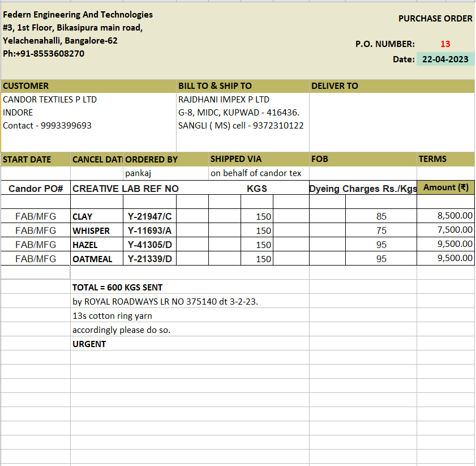Select 'on behalf of candor tex' cell
The width and height of the screenshot is (476, 466).
(259, 173)
